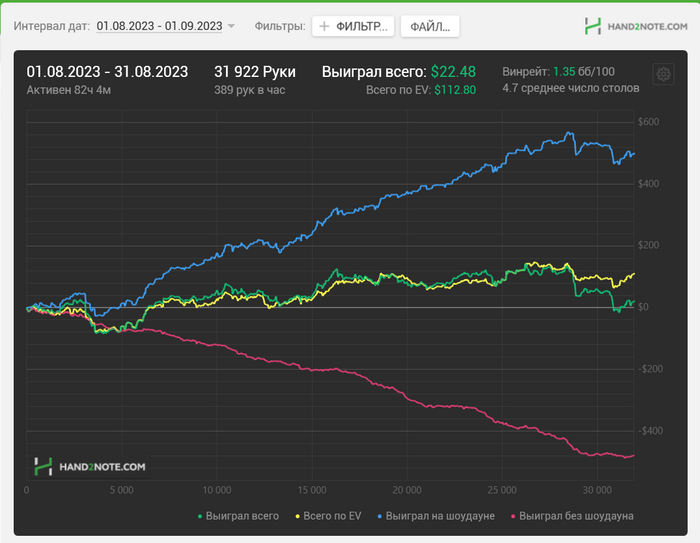Click the 20 000 x-axis label
This screenshot has height=543, width=700.
tap(407, 490)
